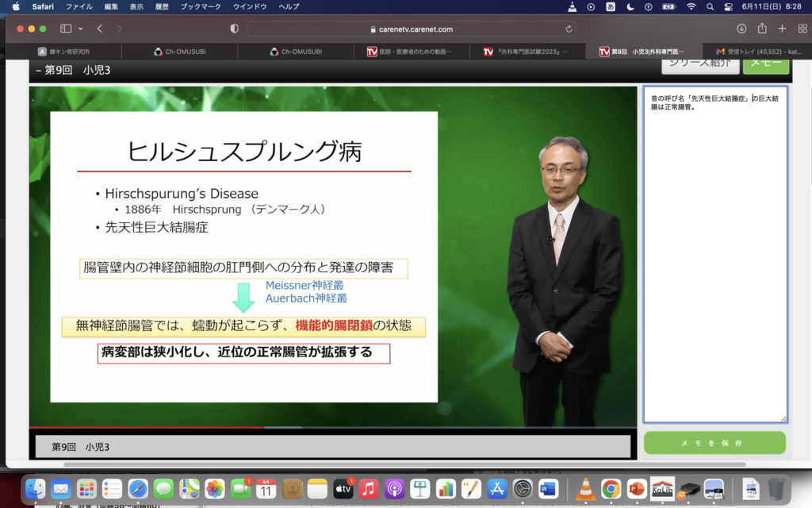Click the メモを保存 button
The image size is (812, 508).
[x=714, y=442]
